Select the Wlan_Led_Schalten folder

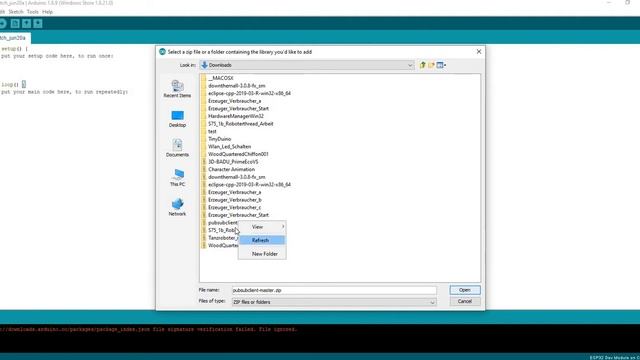point(226,147)
